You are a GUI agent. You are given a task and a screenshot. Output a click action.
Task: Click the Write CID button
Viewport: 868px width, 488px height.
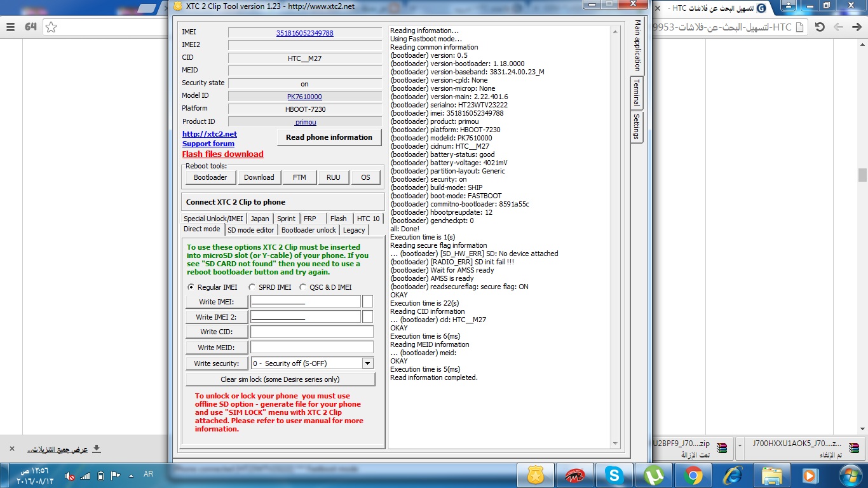[x=216, y=332]
